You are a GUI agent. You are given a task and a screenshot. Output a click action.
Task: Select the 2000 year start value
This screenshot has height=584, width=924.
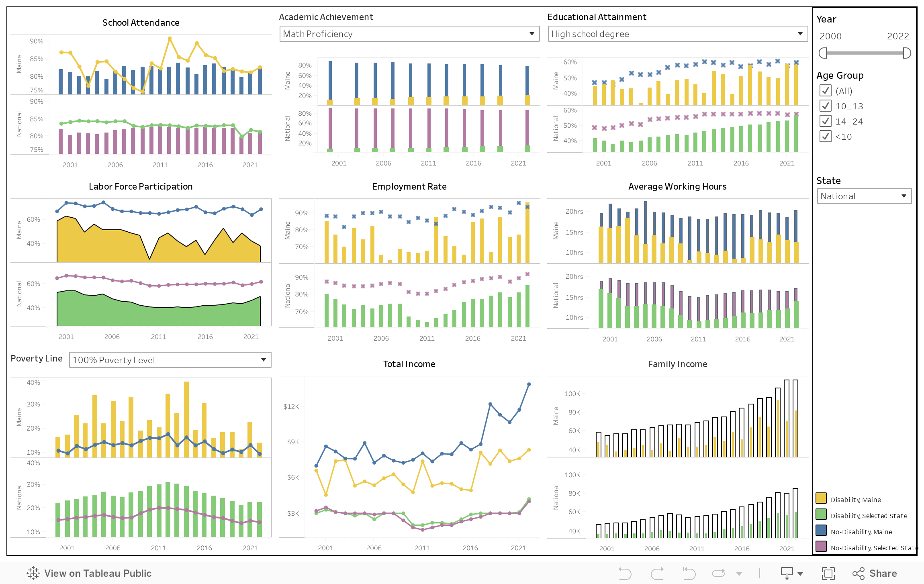pyautogui.click(x=830, y=36)
